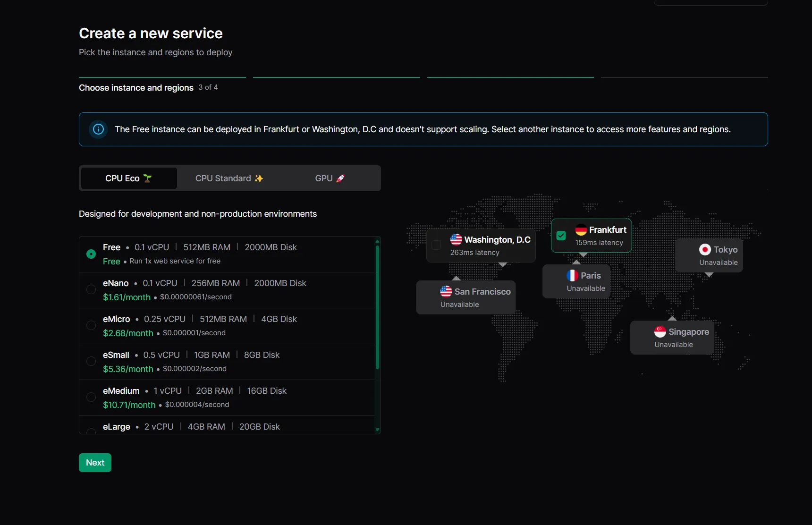
Task: Open the GPU tab
Action: (330, 178)
